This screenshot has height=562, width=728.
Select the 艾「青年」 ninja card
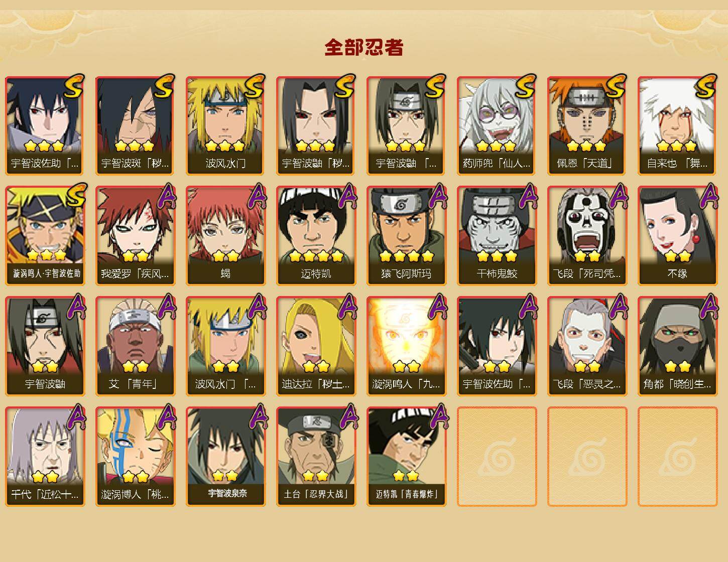coord(135,346)
